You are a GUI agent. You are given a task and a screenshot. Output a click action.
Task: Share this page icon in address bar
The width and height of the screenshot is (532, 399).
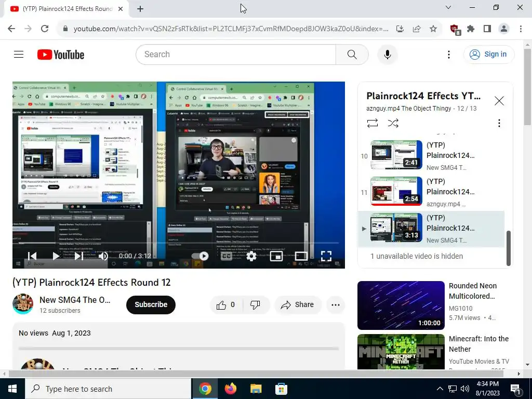(x=417, y=29)
